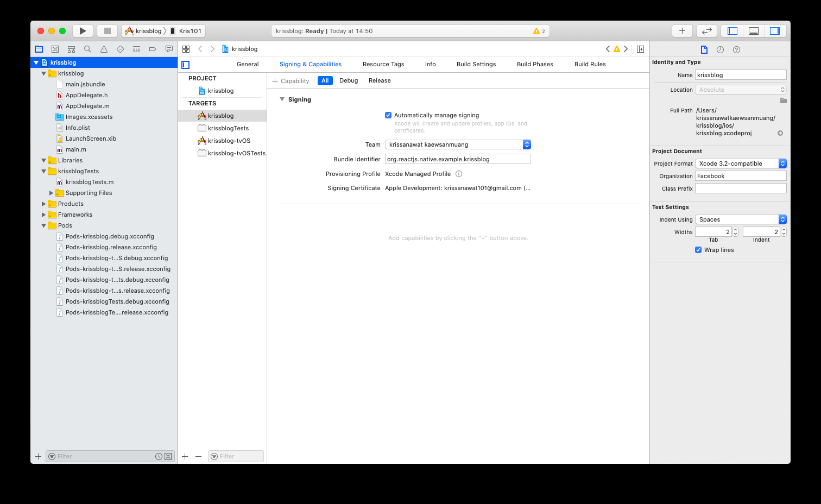Screen dimensions: 821x504
Task: Switch to the General tab
Action: 248,64
